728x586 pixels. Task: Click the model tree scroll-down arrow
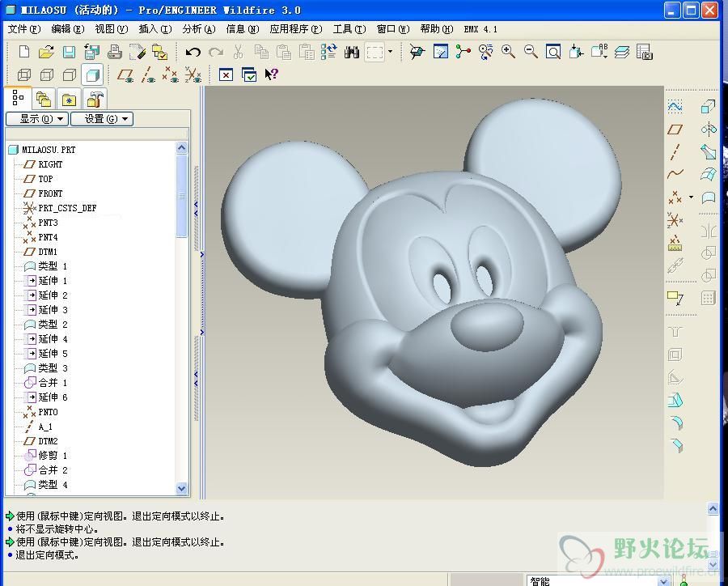(x=181, y=488)
